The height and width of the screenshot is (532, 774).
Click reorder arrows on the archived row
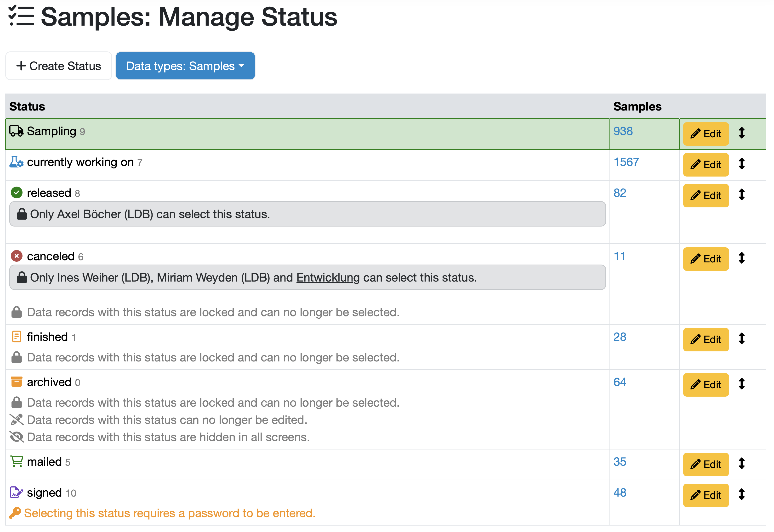coord(741,384)
